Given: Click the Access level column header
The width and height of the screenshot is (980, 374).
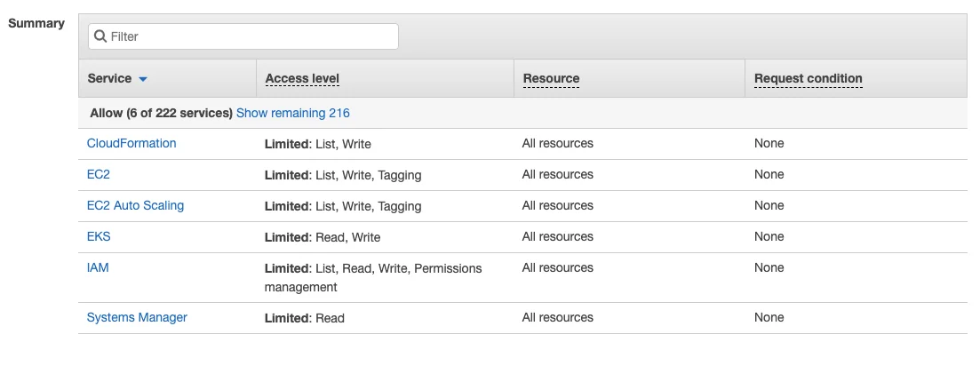Looking at the screenshot, I should point(302,78).
